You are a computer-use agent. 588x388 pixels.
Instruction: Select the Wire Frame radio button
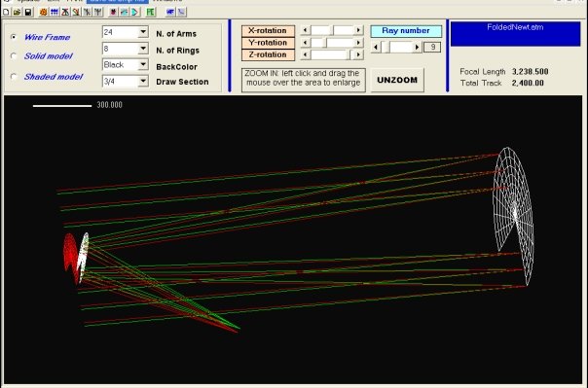[x=14, y=37]
